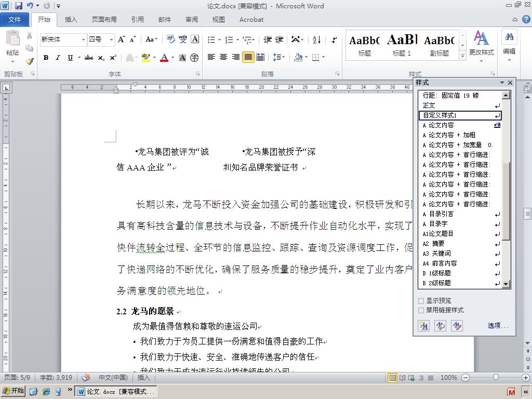The width and height of the screenshot is (532, 399).
Task: Open line spacing options
Action: point(279,57)
